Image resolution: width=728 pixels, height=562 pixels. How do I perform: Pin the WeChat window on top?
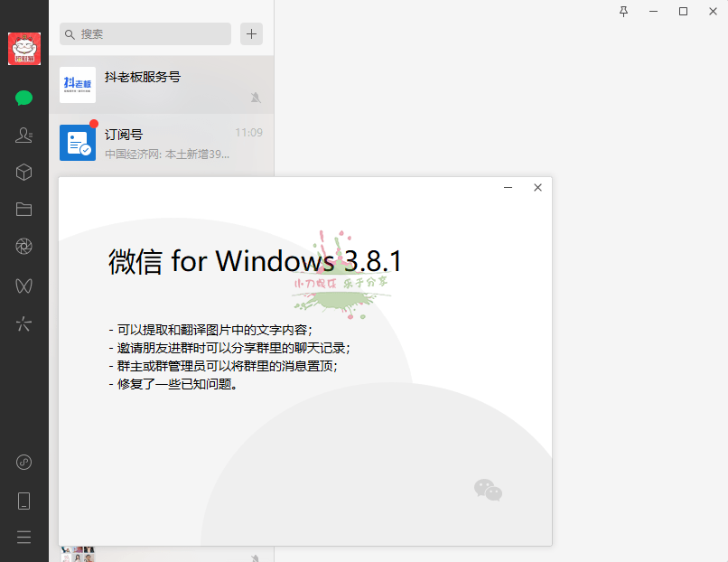[x=623, y=12]
